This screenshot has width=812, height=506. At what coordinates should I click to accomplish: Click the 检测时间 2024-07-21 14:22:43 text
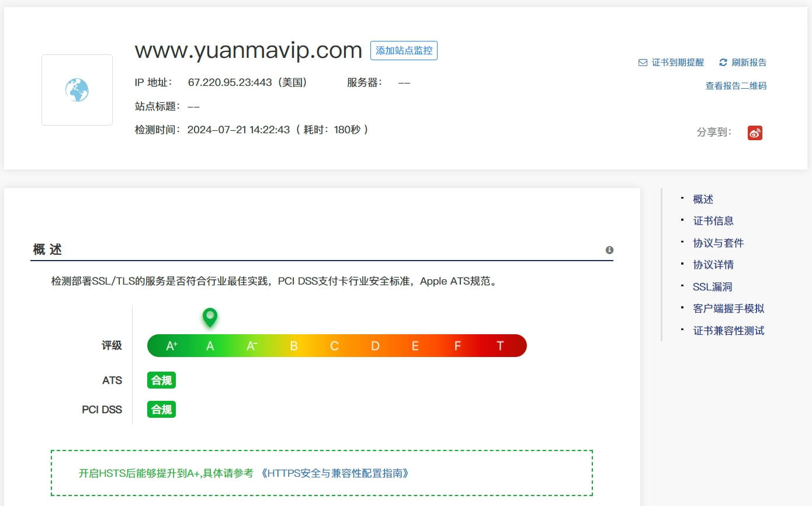pos(213,130)
